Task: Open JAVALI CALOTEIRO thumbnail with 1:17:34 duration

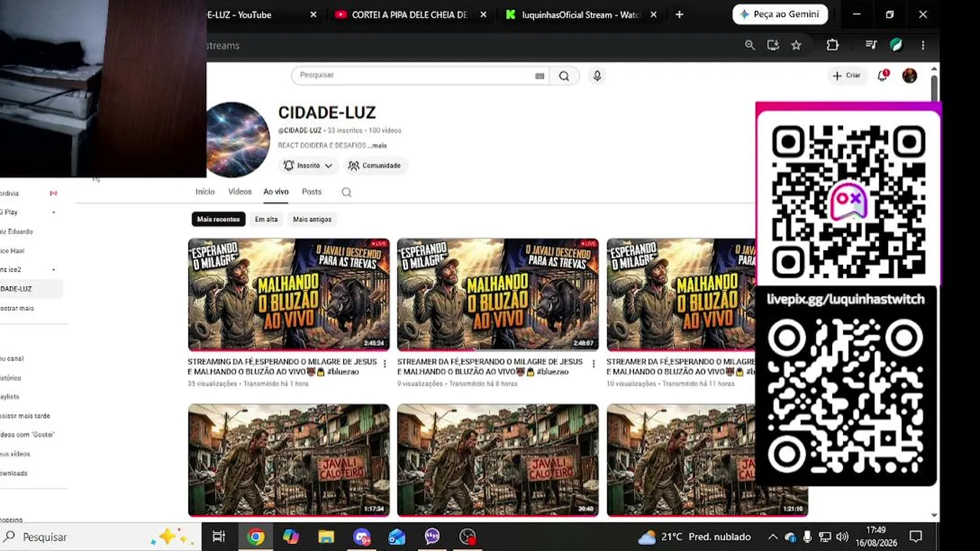Action: (289, 460)
